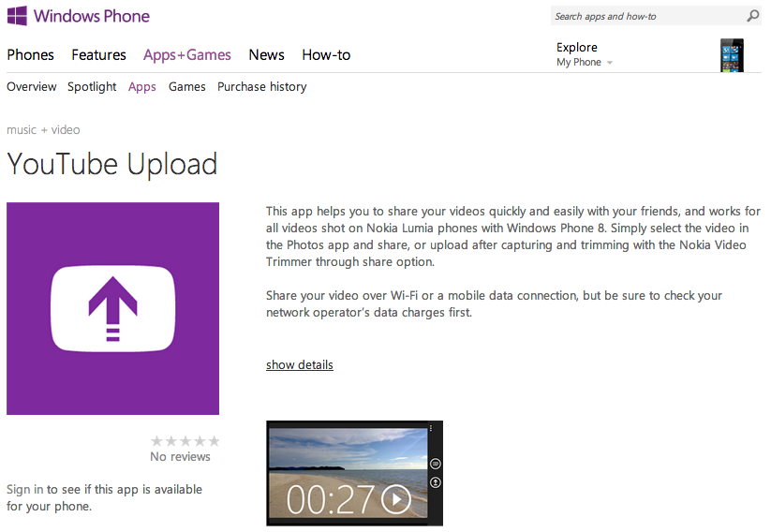Click the search magnifier icon

pos(753,16)
